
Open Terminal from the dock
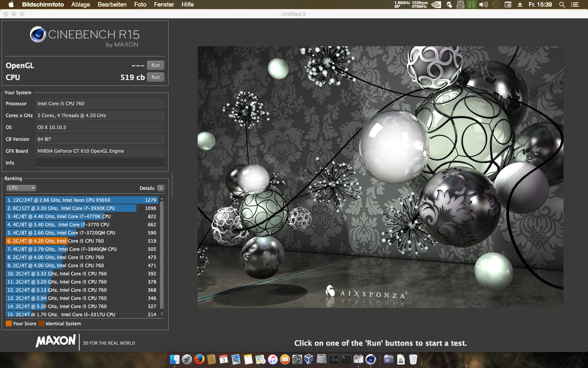[x=346, y=359]
